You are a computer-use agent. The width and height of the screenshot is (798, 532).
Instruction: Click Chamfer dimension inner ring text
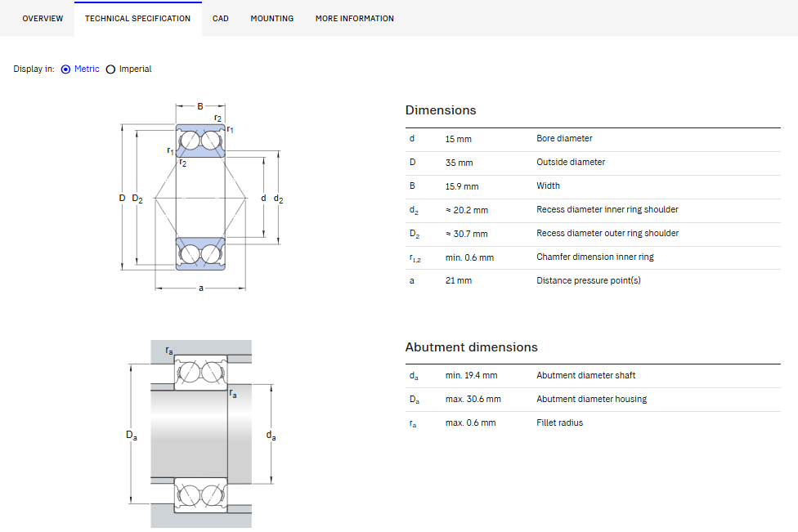(x=595, y=257)
